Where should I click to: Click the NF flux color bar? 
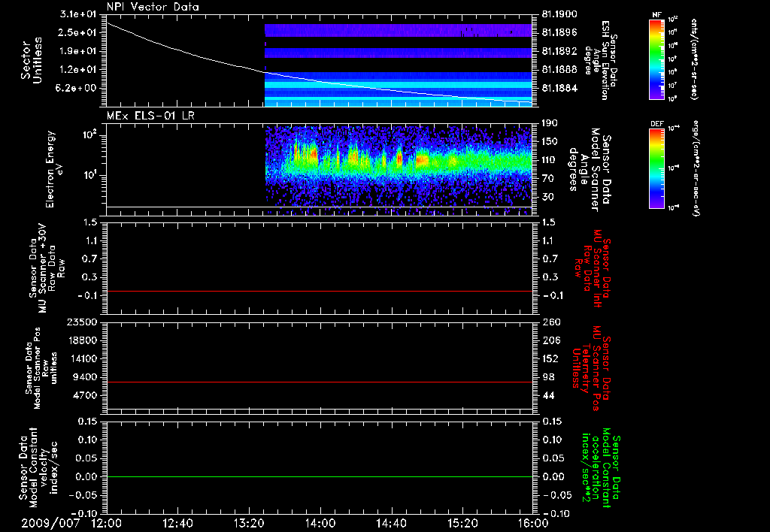(657, 59)
